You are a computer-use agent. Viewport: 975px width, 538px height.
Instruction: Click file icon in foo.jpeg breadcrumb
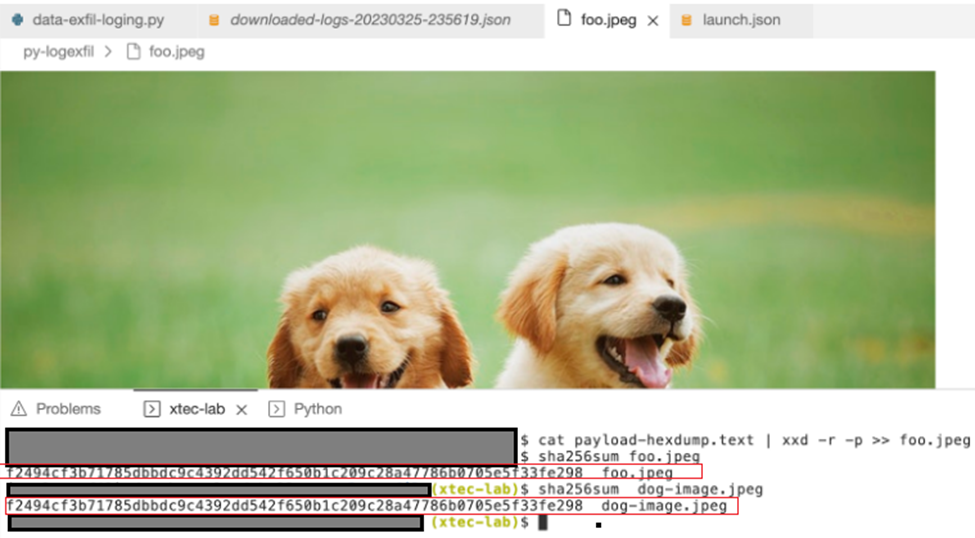point(133,52)
